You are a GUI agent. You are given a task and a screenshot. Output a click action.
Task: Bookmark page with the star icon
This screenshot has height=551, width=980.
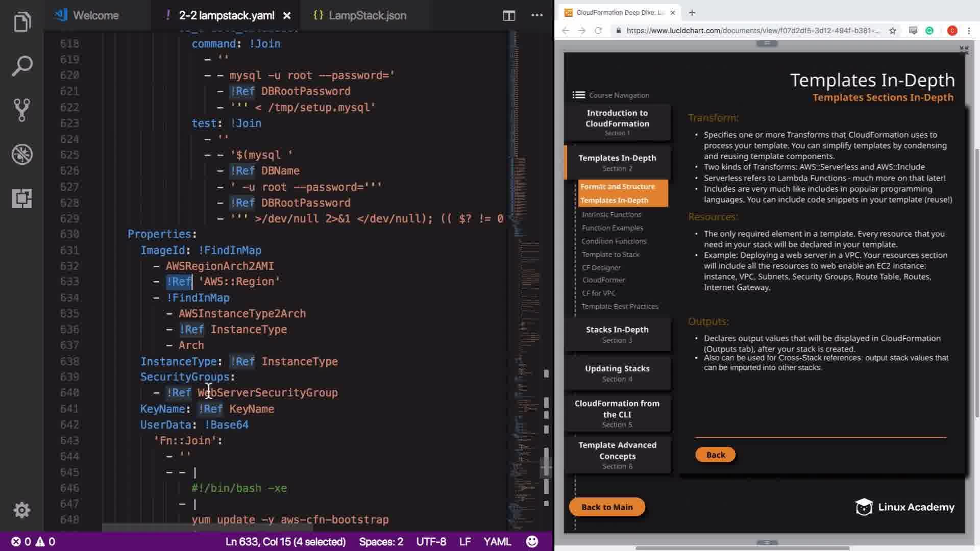(x=892, y=31)
